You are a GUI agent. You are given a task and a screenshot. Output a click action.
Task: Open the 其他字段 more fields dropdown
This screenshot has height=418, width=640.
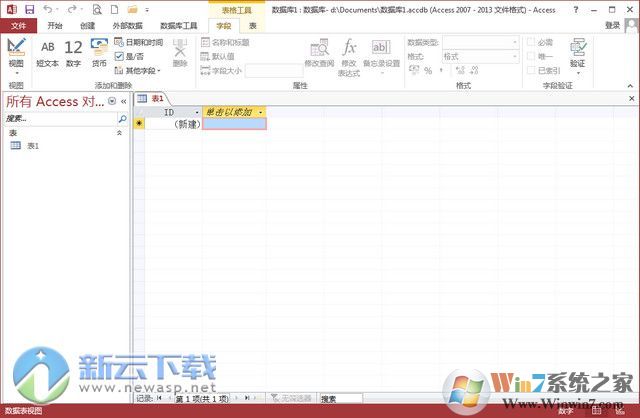137,71
